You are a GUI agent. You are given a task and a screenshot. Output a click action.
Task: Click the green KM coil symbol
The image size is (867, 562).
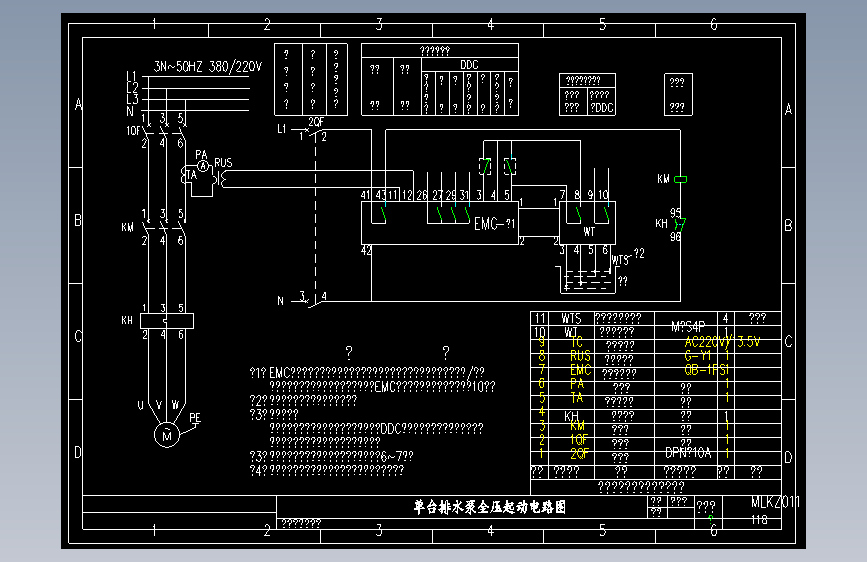click(681, 179)
